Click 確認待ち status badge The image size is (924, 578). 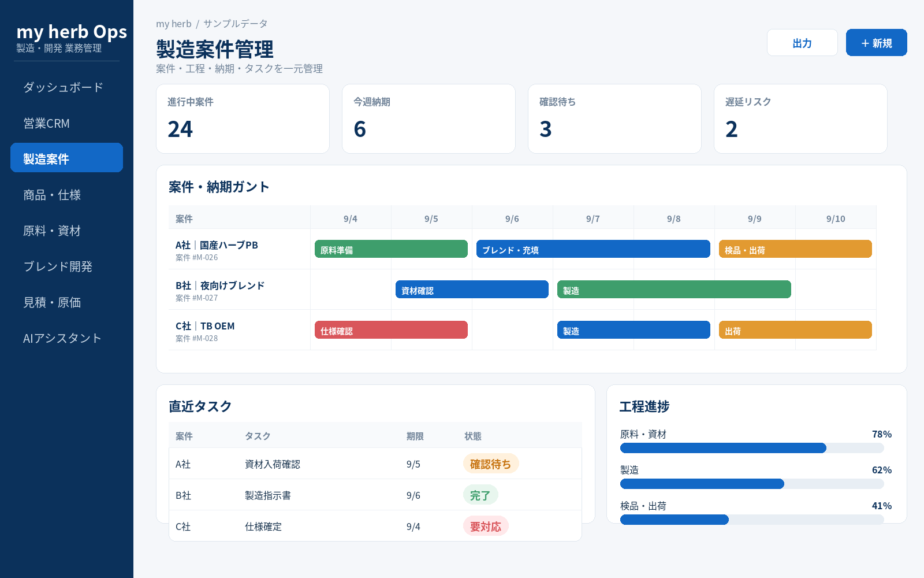(x=491, y=464)
